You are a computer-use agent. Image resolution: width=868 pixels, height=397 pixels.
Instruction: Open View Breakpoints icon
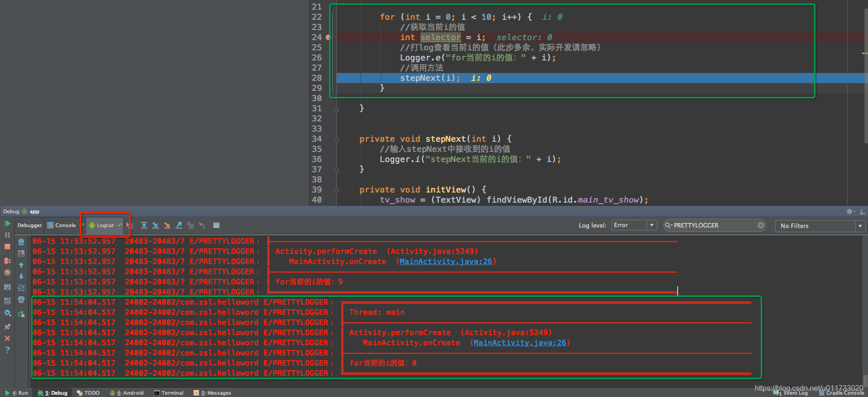tap(7, 261)
